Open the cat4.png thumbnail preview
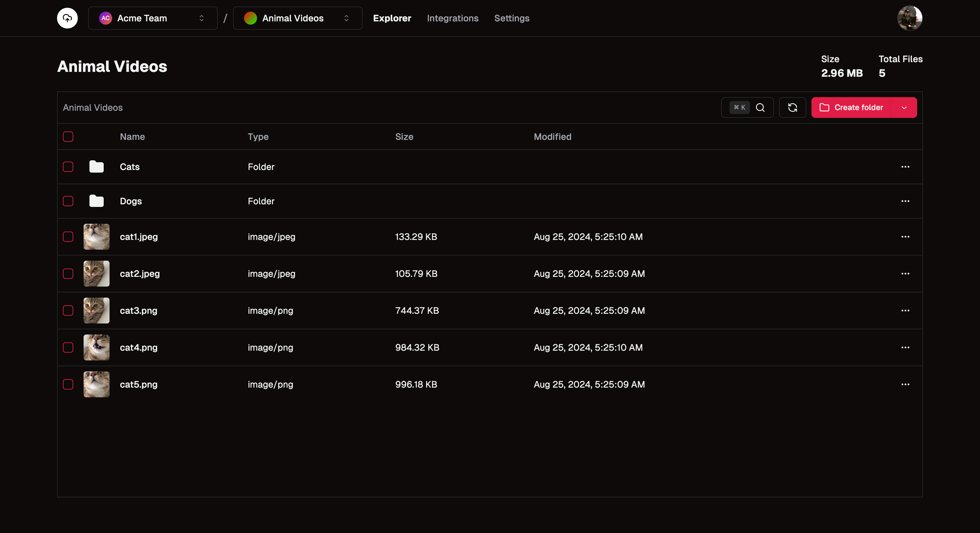Viewport: 980px width, 533px height. [x=96, y=347]
